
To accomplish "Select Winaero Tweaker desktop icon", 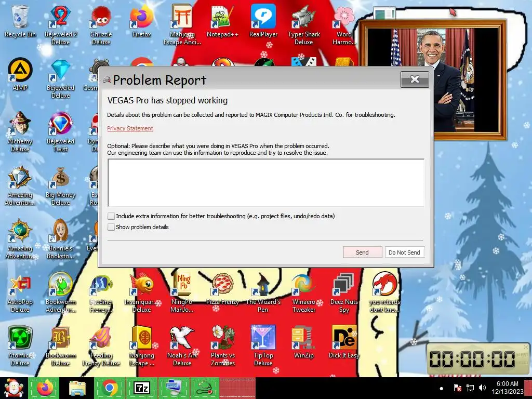I will click(x=303, y=293).
